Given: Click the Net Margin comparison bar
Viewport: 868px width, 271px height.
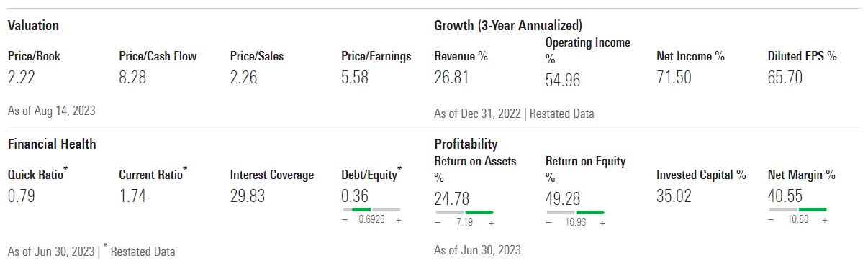Looking at the screenshot, I should point(797,209).
